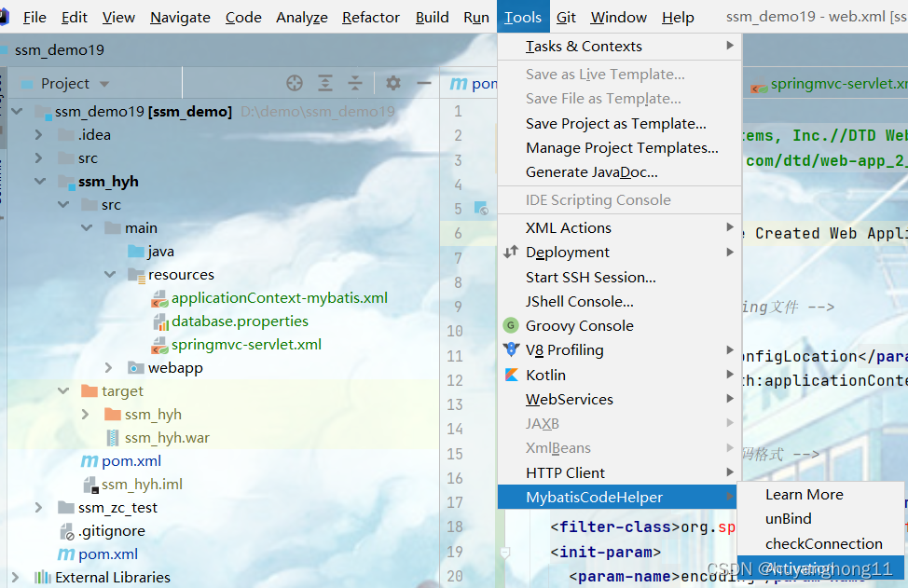Select the root pom.xml file
The width and height of the screenshot is (908, 588).
point(108,554)
